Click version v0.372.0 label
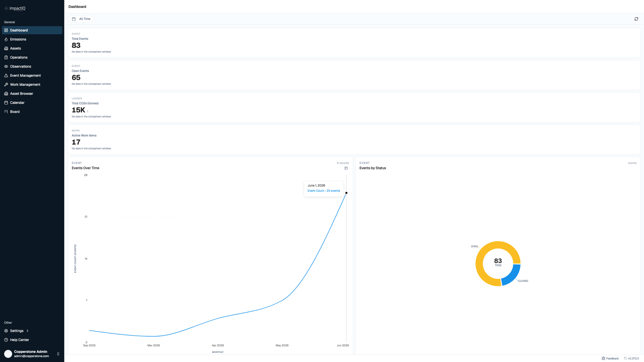 point(633,358)
